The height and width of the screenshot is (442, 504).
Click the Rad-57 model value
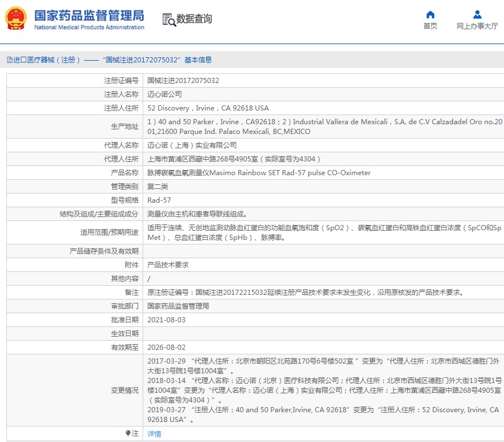[159, 200]
